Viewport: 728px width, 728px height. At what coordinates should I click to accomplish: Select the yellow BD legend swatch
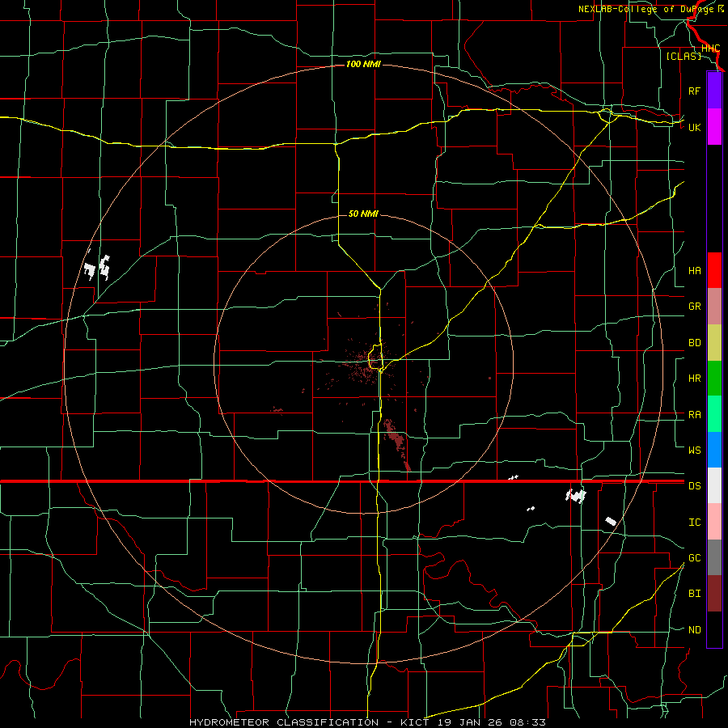[714, 342]
